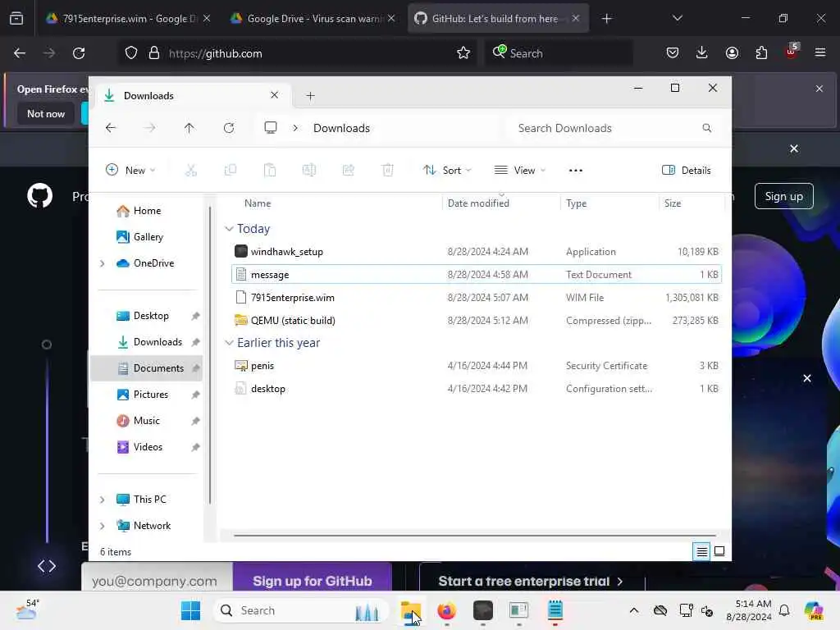Open the Firefox extensions puzzle icon
Image resolution: width=840 pixels, height=630 pixels.
pyautogui.click(x=761, y=52)
